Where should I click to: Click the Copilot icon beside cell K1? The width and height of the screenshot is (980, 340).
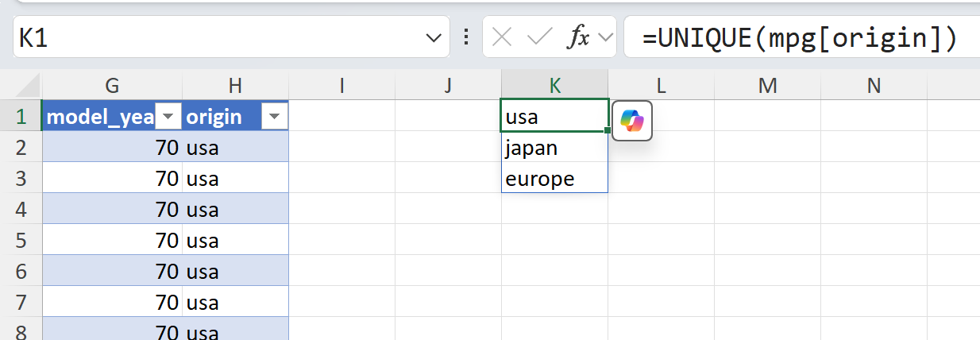632,121
